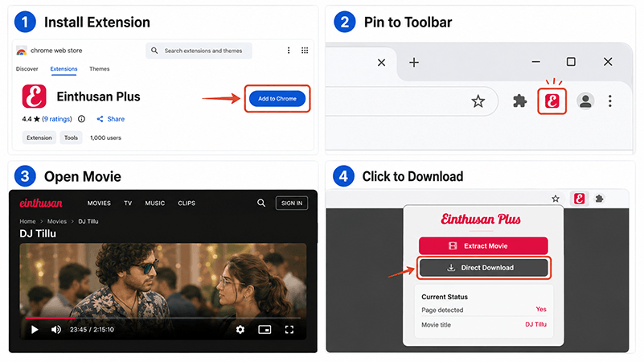Viewport: 644px width, 362px height.
Task: Click the Share link
Action: pos(110,119)
